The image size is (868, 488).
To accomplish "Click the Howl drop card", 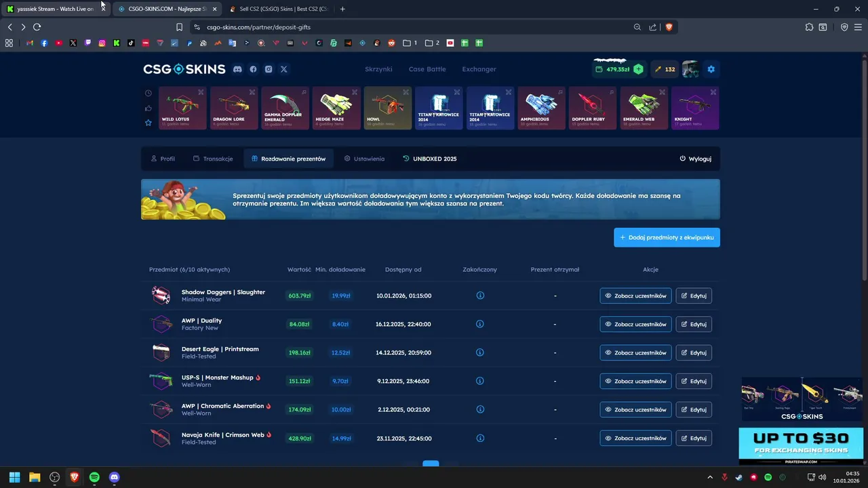I will (x=388, y=108).
